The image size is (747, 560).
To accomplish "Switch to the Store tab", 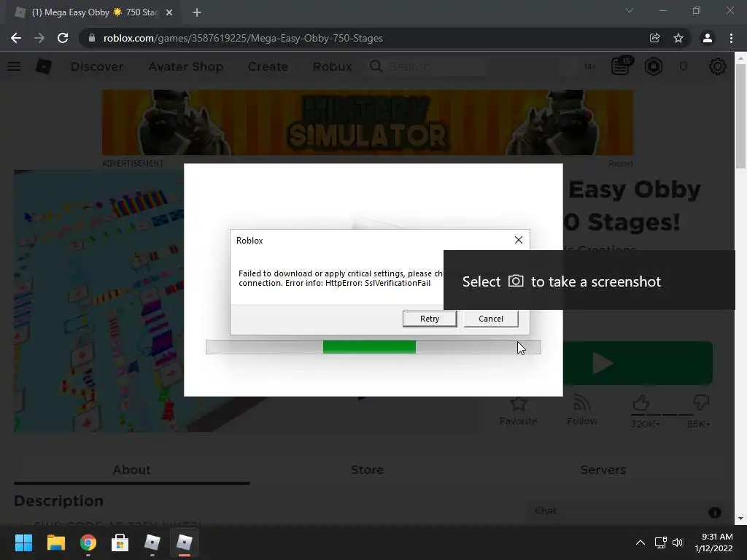I will pyautogui.click(x=368, y=470).
